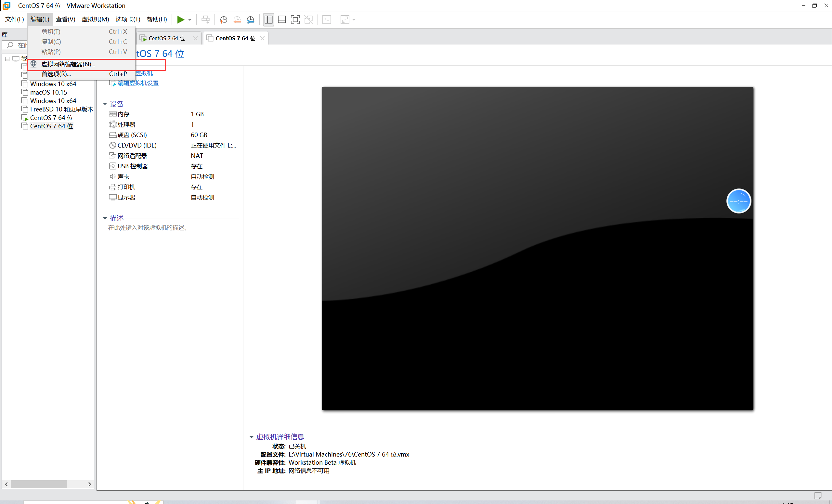Image resolution: width=832 pixels, height=504 pixels.
Task: Select Windows 10 x64 in the library
Action: [53, 84]
